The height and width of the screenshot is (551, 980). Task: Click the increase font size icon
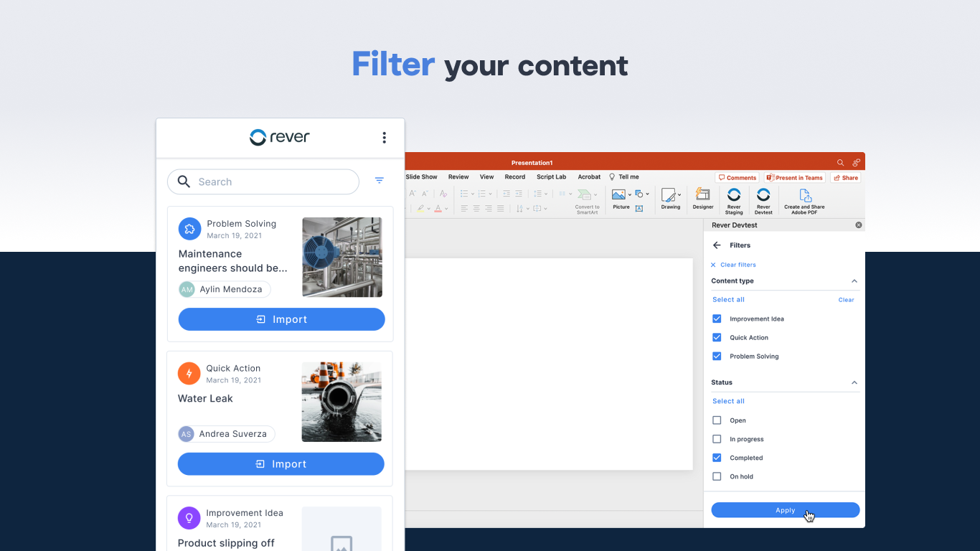click(x=413, y=193)
